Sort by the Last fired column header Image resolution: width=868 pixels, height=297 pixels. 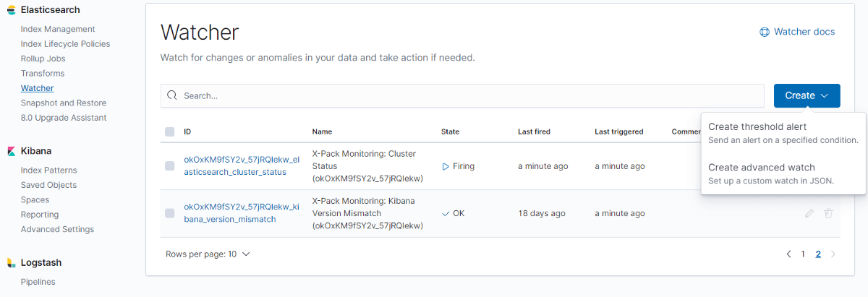click(x=534, y=132)
